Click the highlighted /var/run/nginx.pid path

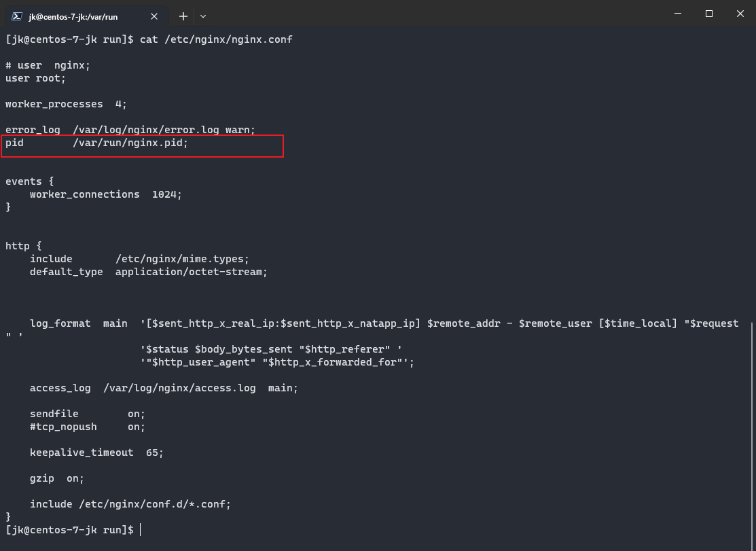tap(130, 143)
